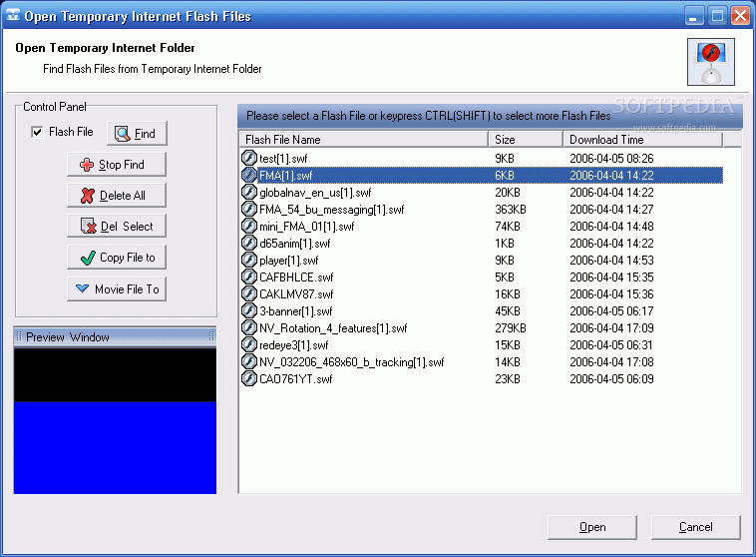This screenshot has width=756, height=557.
Task: Click the Flash monitor logo in the header
Action: click(711, 62)
